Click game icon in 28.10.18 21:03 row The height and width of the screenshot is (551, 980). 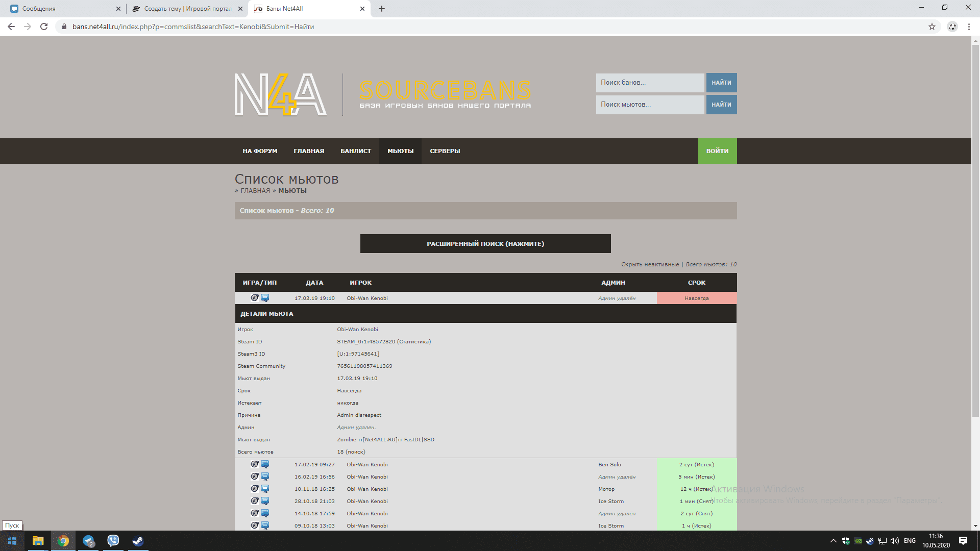click(x=255, y=501)
